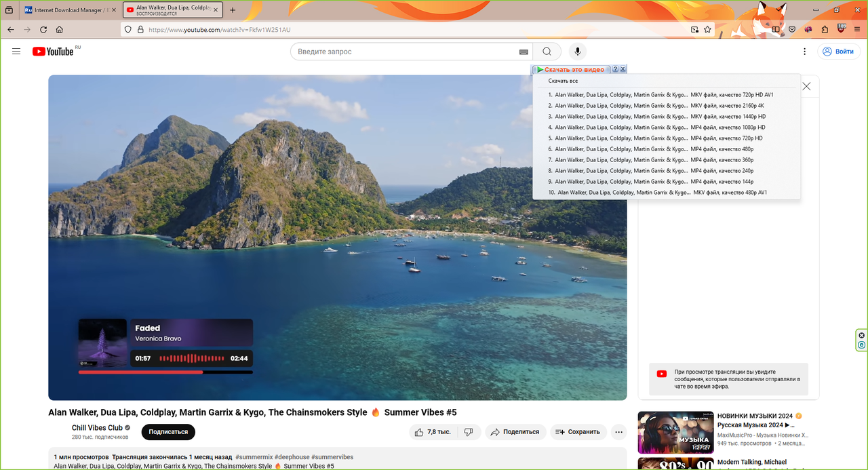Image resolution: width=868 pixels, height=470 pixels.
Task: Click the browser address bar URL
Action: (220, 30)
